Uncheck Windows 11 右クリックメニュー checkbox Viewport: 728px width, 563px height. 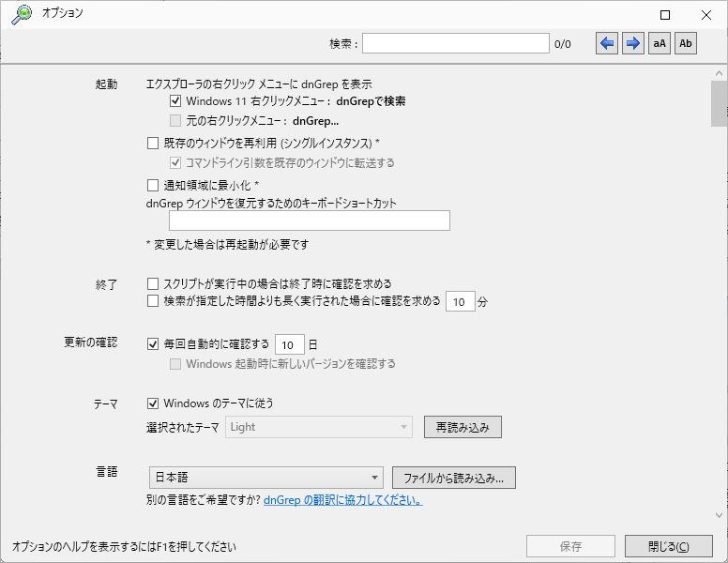[x=175, y=100]
